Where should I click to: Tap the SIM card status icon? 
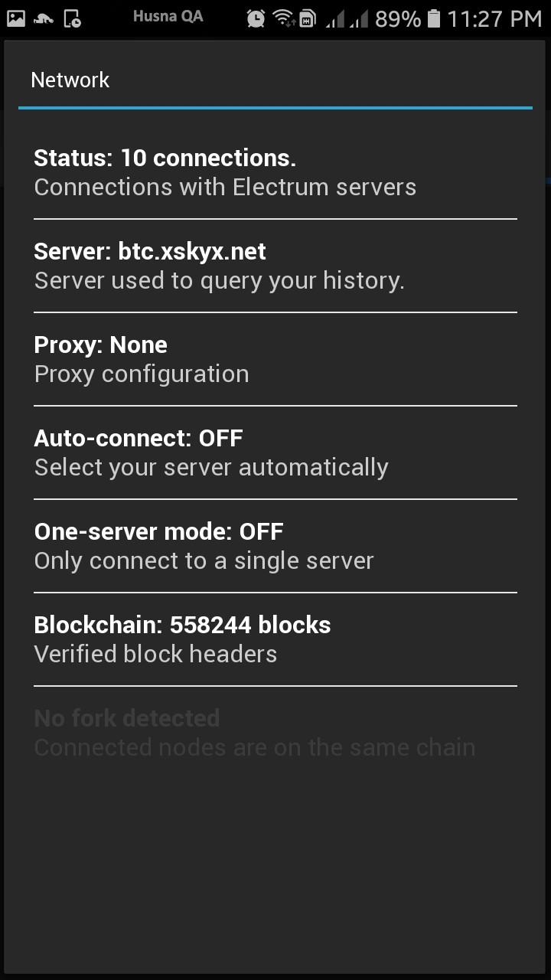[308, 18]
